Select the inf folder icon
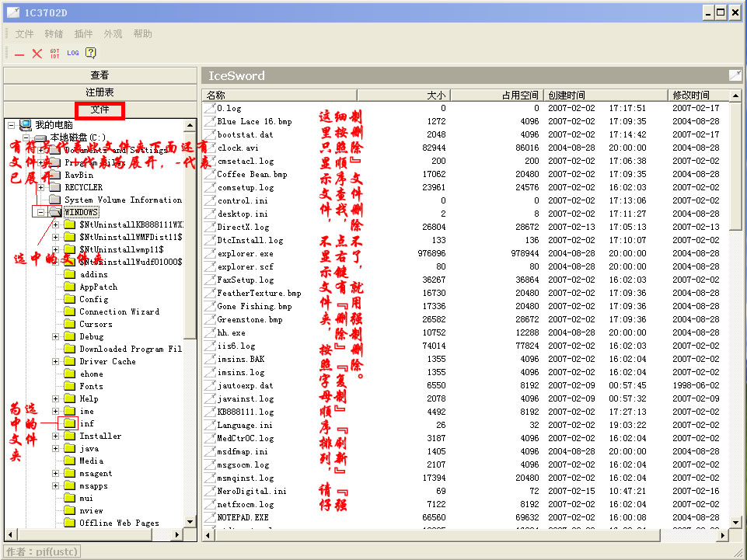Image resolution: width=747 pixels, height=560 pixels. pyautogui.click(x=68, y=423)
